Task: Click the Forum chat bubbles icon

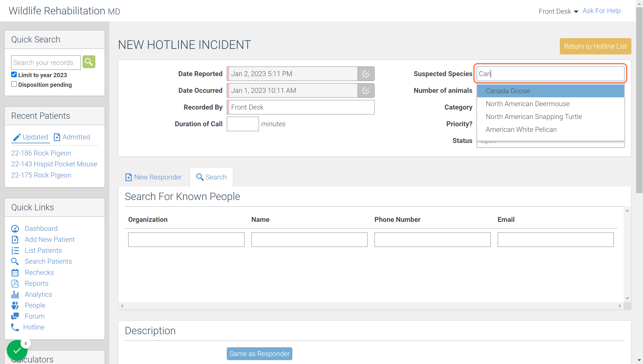Action: pyautogui.click(x=15, y=316)
